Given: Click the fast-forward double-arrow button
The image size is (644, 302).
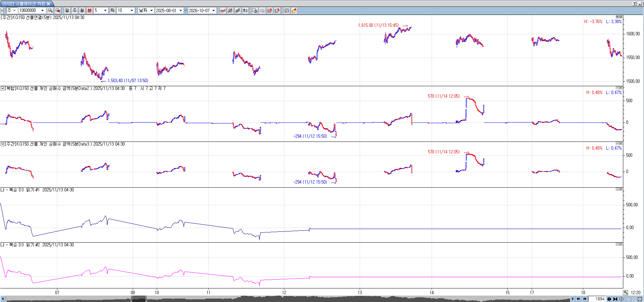Looking at the screenshot, I should pos(585,299).
